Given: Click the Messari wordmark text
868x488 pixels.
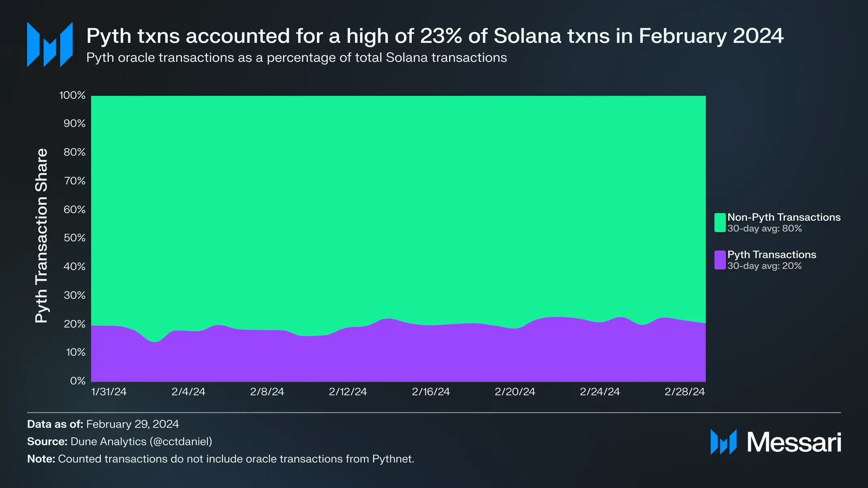Looking at the screenshot, I should pos(794,442).
